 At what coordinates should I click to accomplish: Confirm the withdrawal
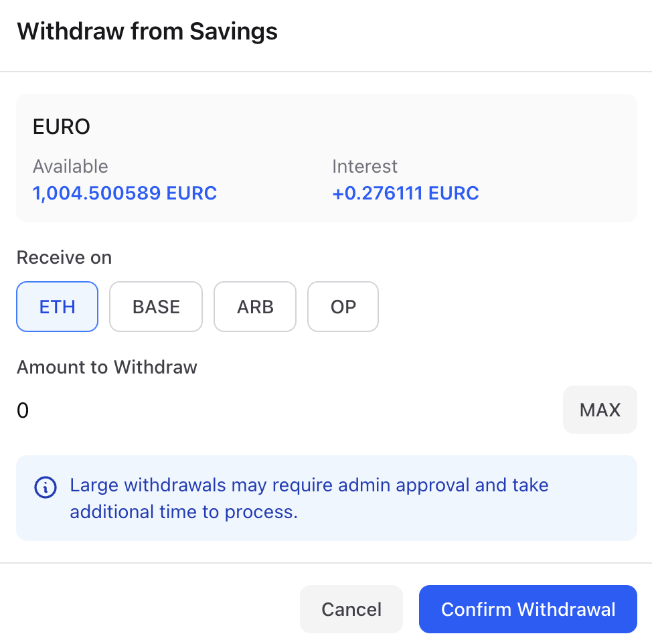click(527, 609)
